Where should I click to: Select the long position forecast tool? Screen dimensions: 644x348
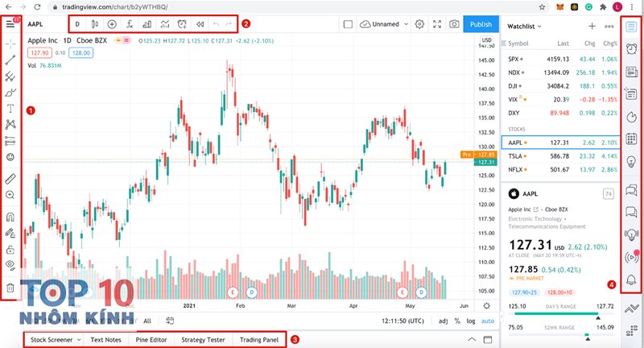(10, 141)
